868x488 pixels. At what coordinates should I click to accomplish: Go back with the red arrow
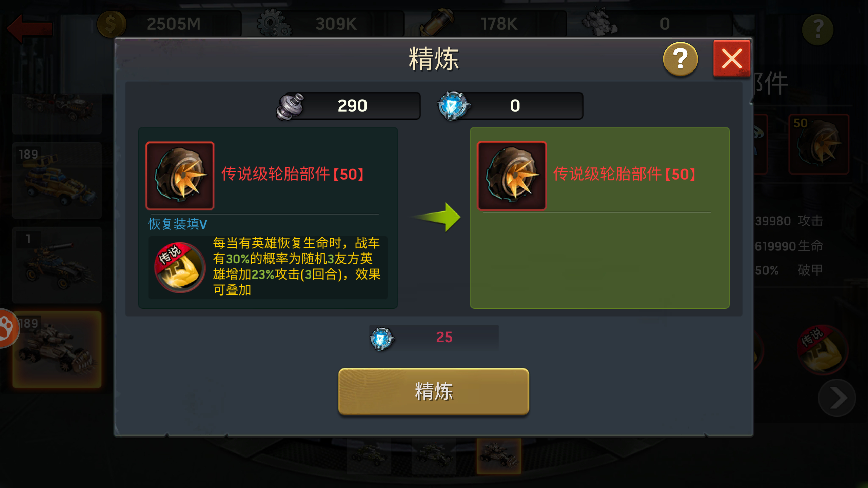pyautogui.click(x=30, y=28)
